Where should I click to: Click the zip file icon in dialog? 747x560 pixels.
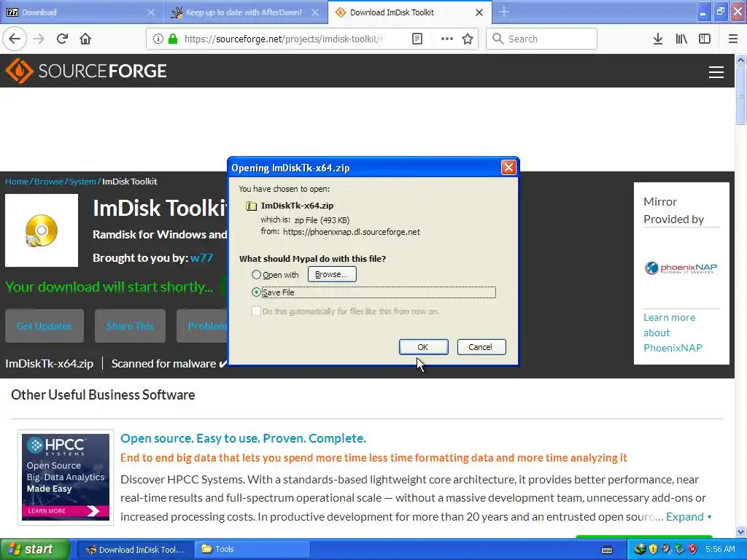coord(251,206)
